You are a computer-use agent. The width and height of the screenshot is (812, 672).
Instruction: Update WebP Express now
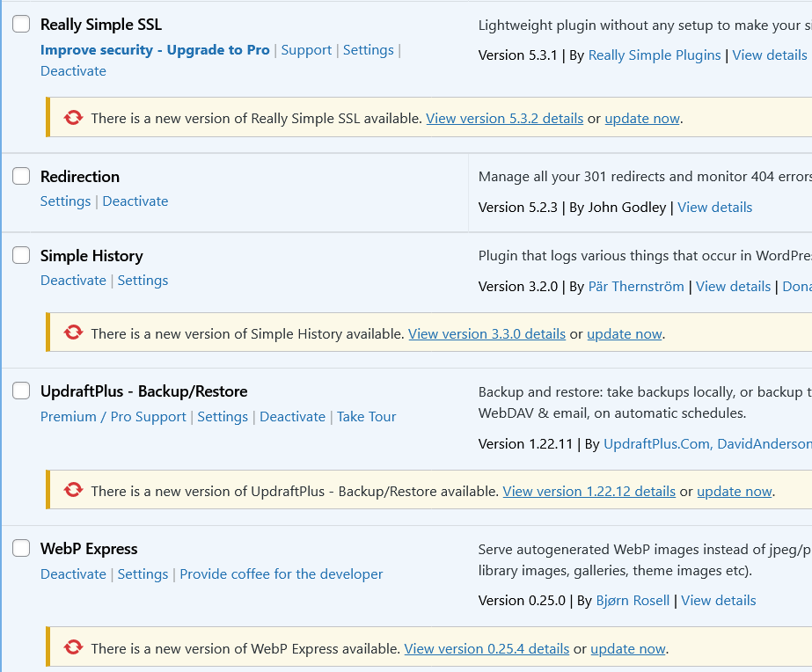[x=628, y=649]
